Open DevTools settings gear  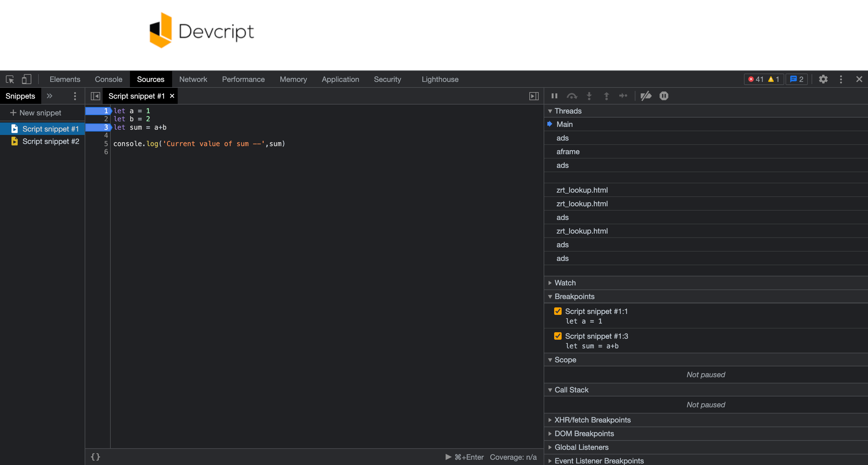coord(823,79)
